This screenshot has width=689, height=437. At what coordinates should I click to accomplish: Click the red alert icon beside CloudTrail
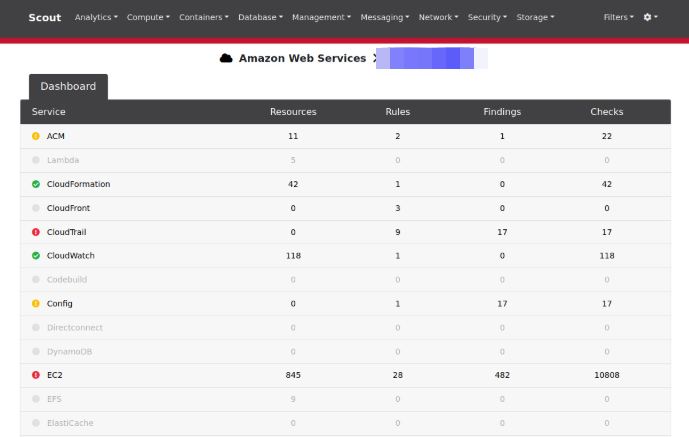tap(36, 232)
